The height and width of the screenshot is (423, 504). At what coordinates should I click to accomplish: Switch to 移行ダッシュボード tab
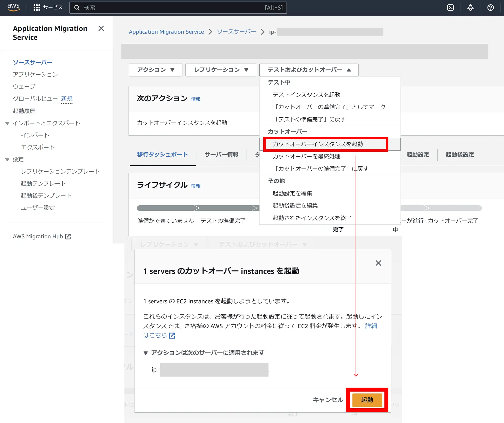click(x=163, y=154)
